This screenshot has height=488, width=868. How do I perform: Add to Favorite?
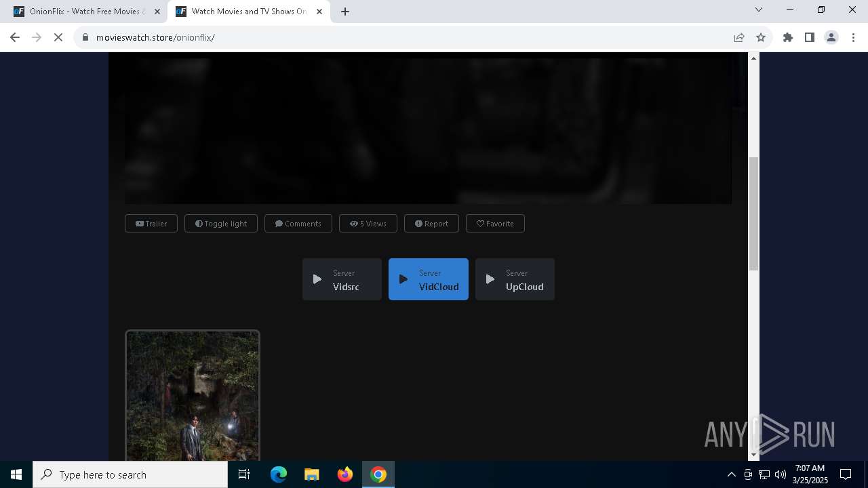click(x=495, y=224)
